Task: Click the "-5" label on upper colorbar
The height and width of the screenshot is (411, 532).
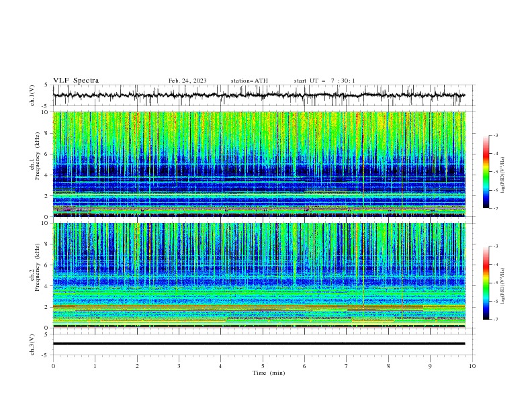Action: tap(495, 172)
